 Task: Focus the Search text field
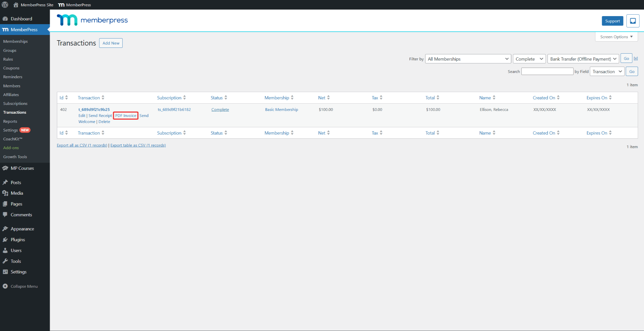pos(547,71)
